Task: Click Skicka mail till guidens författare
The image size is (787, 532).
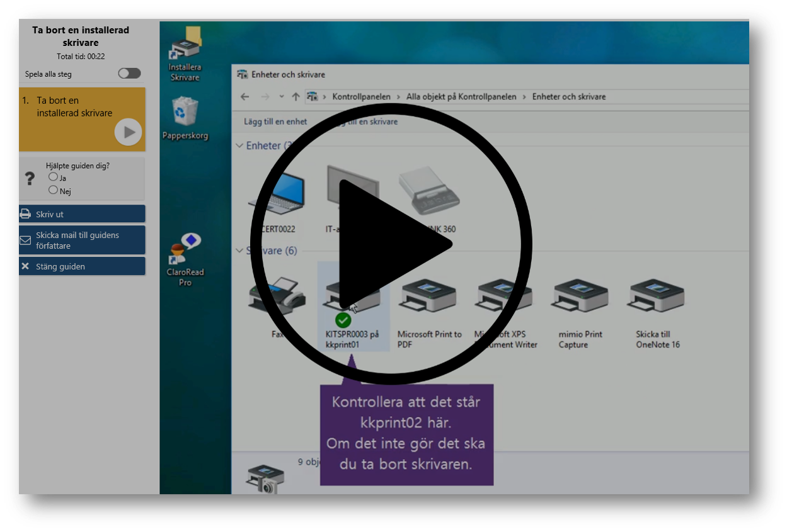Action: pyautogui.click(x=82, y=240)
